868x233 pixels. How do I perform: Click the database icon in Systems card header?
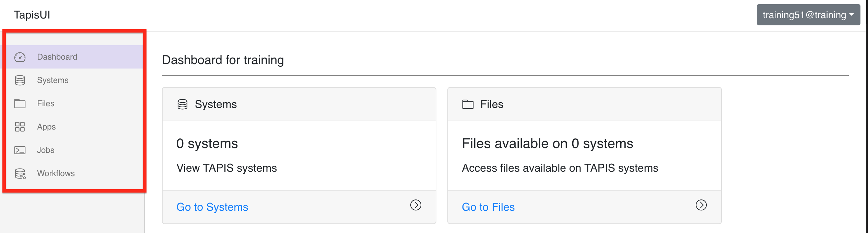pos(183,104)
